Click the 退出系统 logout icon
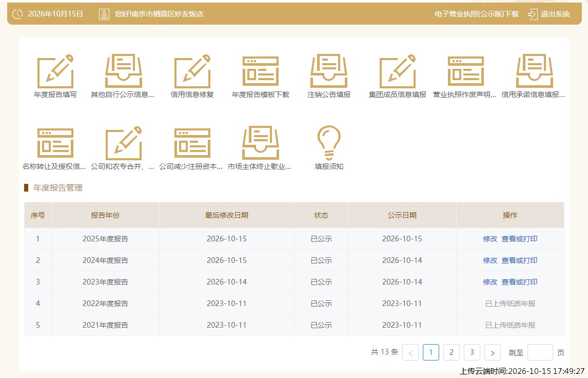Viewport: 588px width, 378px height. coord(533,14)
